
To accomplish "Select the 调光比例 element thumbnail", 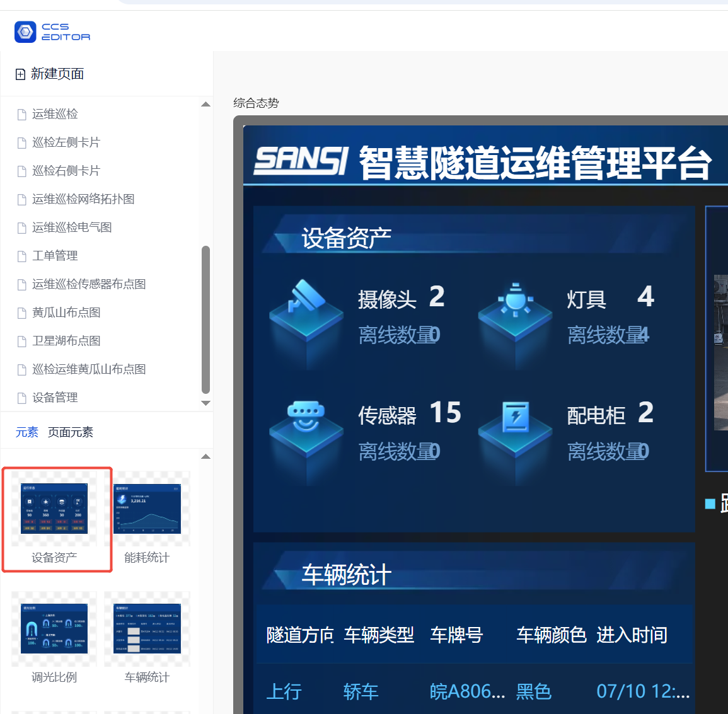I will (54, 629).
